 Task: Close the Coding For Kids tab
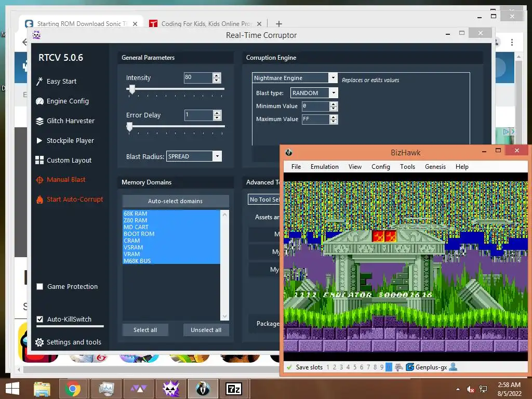tap(259, 24)
